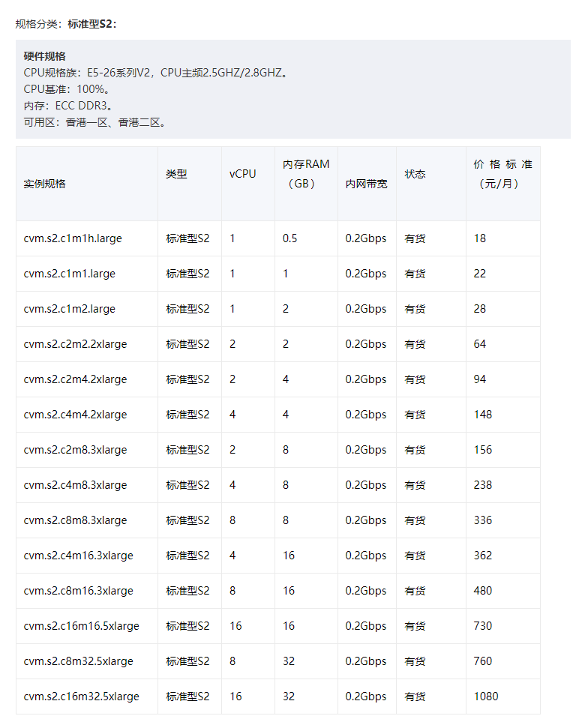
Task: Click price 18 for c1m1h.large
Action: (x=479, y=238)
